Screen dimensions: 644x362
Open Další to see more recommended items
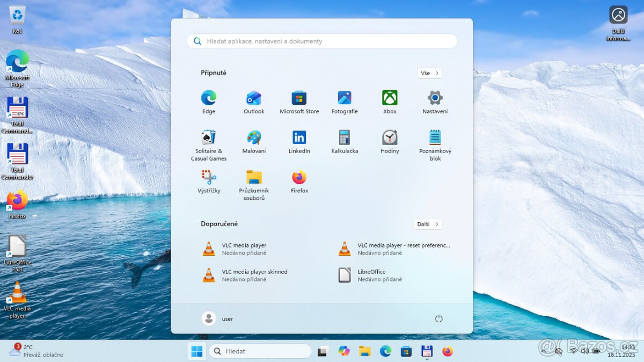click(427, 224)
